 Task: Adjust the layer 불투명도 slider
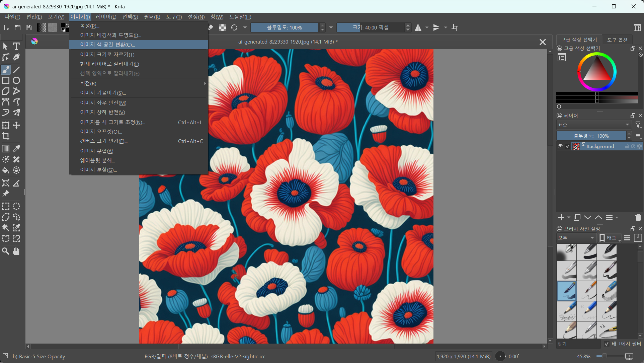pyautogui.click(x=591, y=136)
